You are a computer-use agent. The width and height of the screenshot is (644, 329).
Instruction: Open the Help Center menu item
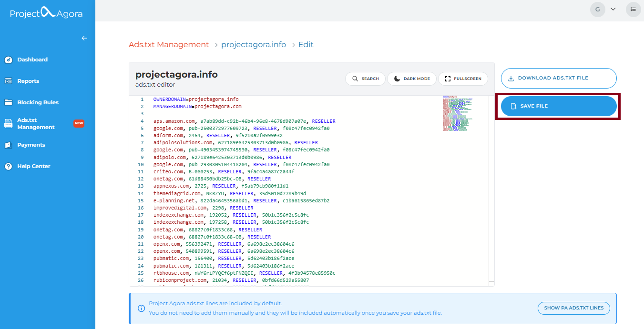(x=33, y=166)
